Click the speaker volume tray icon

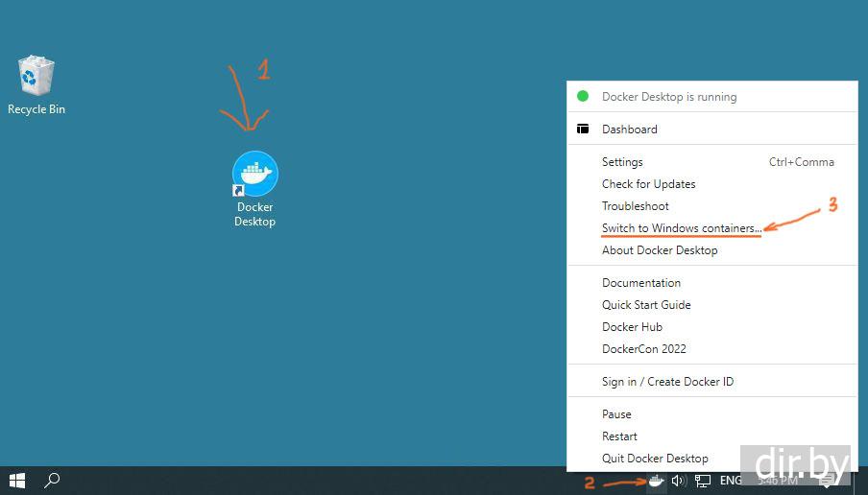(x=679, y=481)
